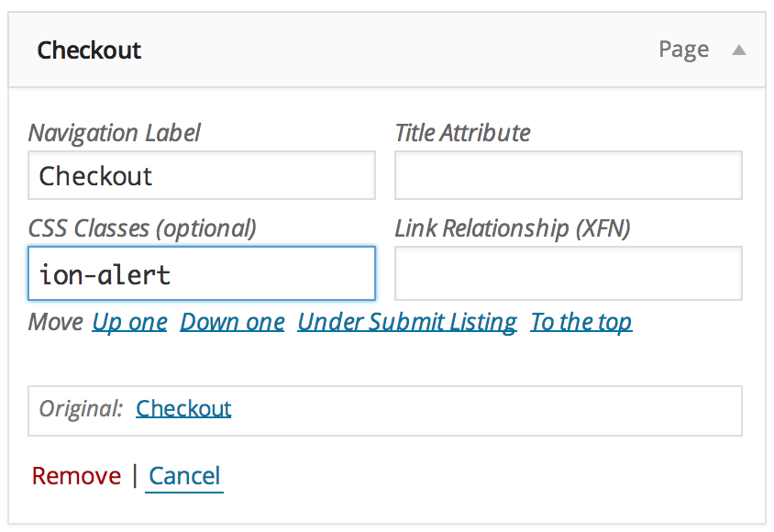Click the Navigation Label caption text

coord(115,133)
